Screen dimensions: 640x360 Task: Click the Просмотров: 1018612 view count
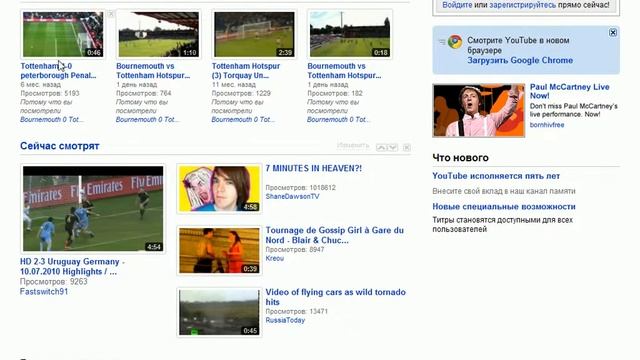click(300, 188)
